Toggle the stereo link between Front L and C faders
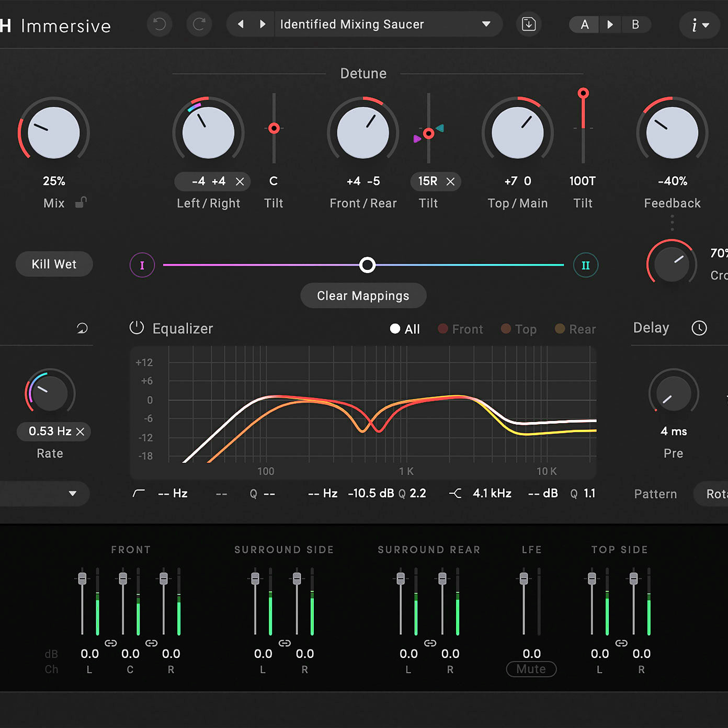The image size is (728, 728). [x=110, y=644]
